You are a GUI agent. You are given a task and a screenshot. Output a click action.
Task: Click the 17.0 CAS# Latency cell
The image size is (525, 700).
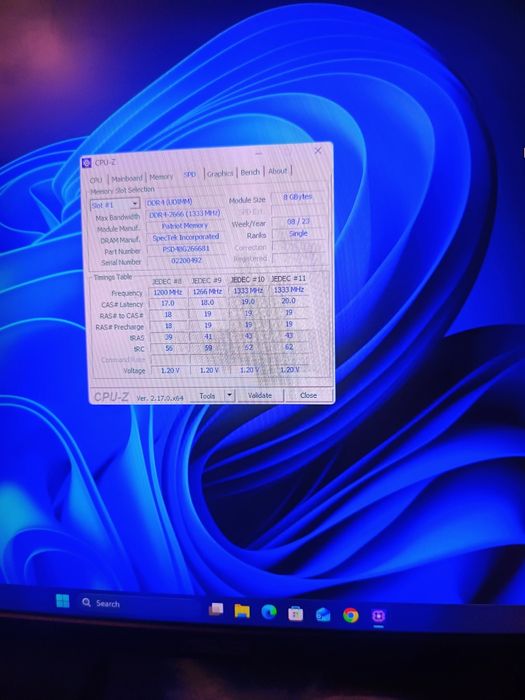(168, 304)
